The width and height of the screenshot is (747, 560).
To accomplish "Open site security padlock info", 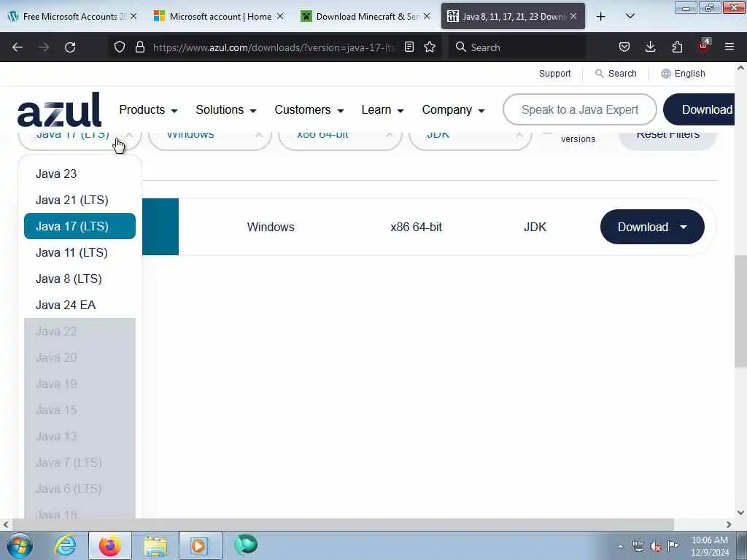I will (x=139, y=47).
